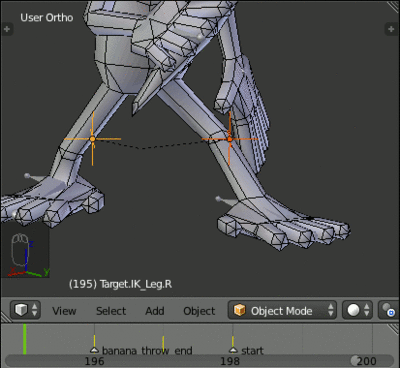Click the unlabeled middle timeline marker
400x368 pixels.
[163, 344]
